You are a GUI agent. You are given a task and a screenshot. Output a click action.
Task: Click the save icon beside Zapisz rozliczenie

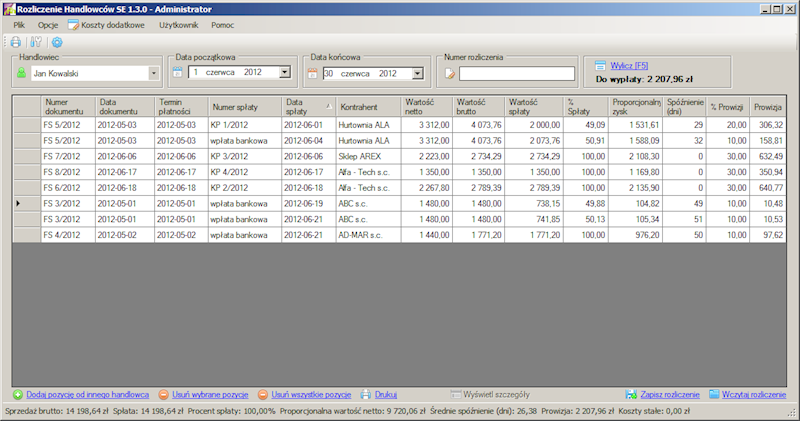[631, 394]
